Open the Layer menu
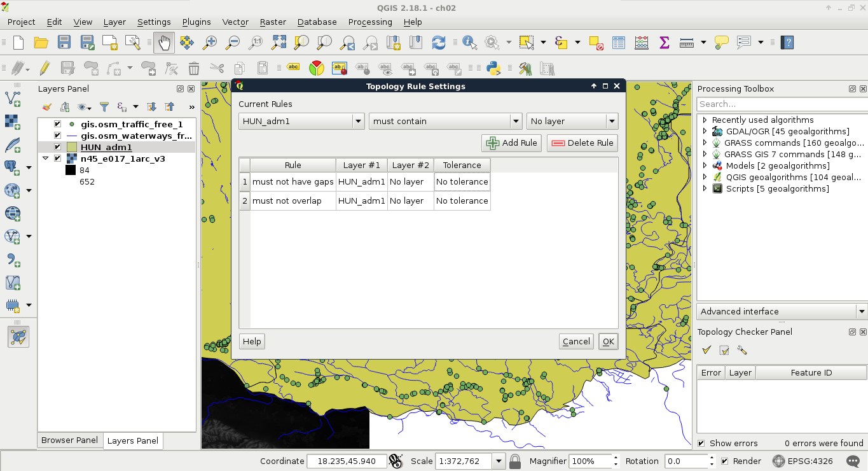Screen dimensions: 868x471 tap(114, 22)
